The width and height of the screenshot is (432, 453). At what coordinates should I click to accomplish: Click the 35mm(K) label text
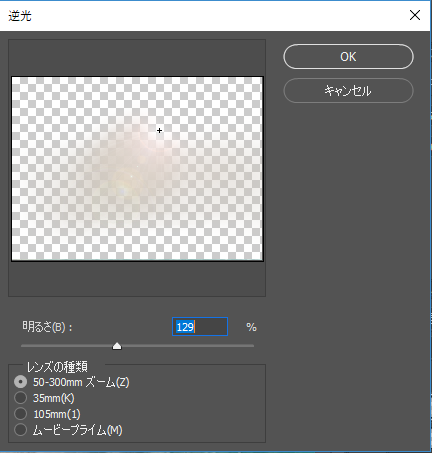54,398
